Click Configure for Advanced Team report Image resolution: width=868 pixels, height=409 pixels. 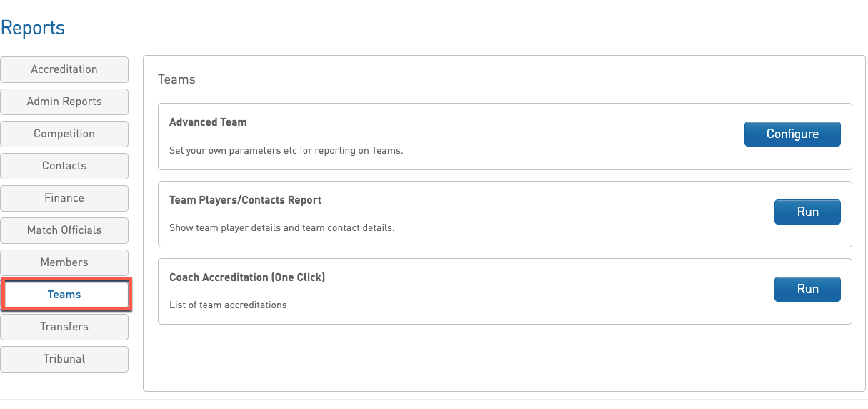[792, 134]
